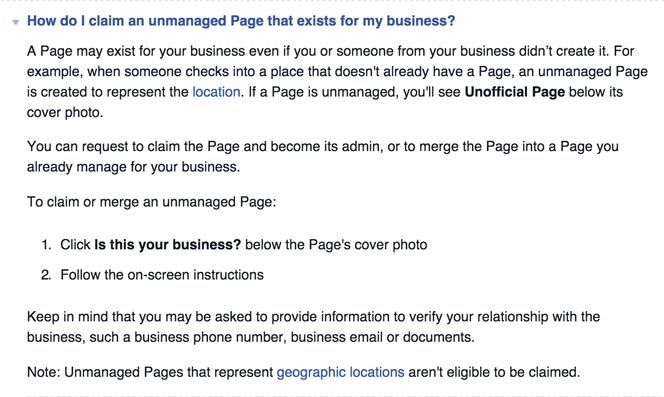This screenshot has height=397, width=664.
Task: Click 'Follow the on-screen instructions' step
Action: [162, 275]
